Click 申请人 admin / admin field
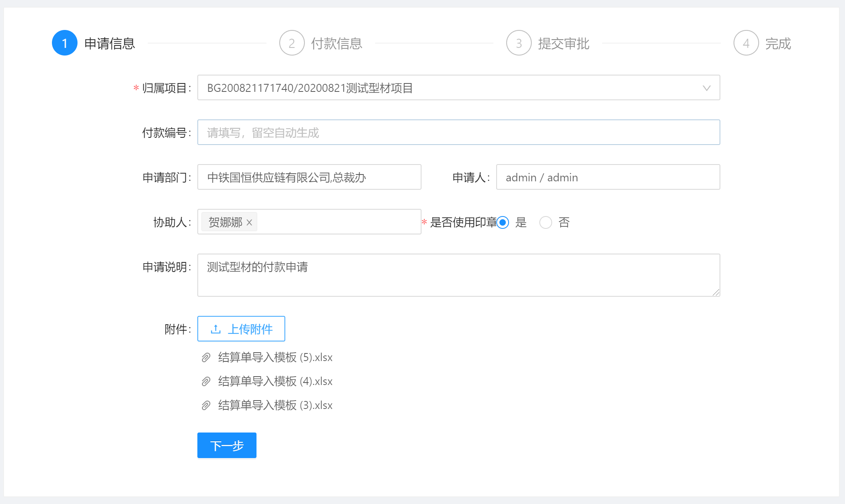Screen dimensions: 845x504 pos(608,177)
